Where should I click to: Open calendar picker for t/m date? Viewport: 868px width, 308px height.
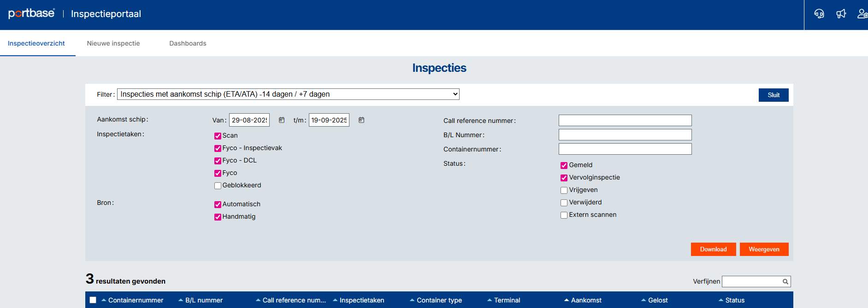(x=361, y=120)
